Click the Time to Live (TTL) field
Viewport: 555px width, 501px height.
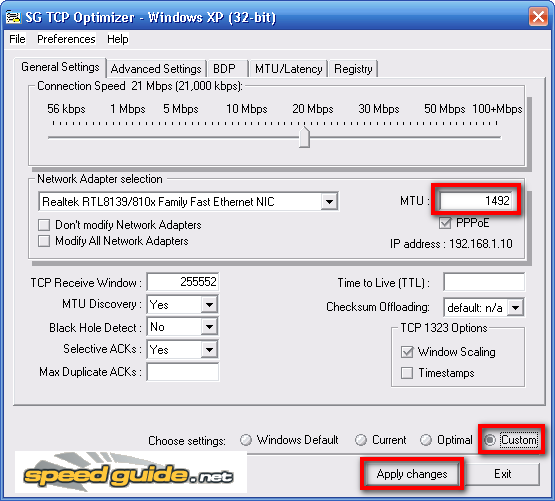pos(484,282)
